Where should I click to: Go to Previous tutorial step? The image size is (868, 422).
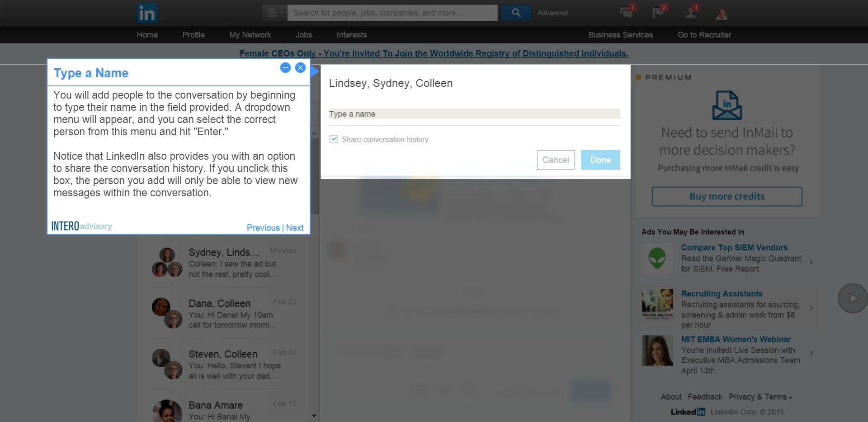(x=263, y=228)
